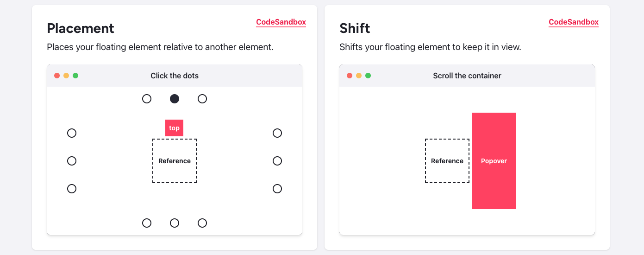
Task: Select the top-start placement dot
Action: tap(147, 99)
